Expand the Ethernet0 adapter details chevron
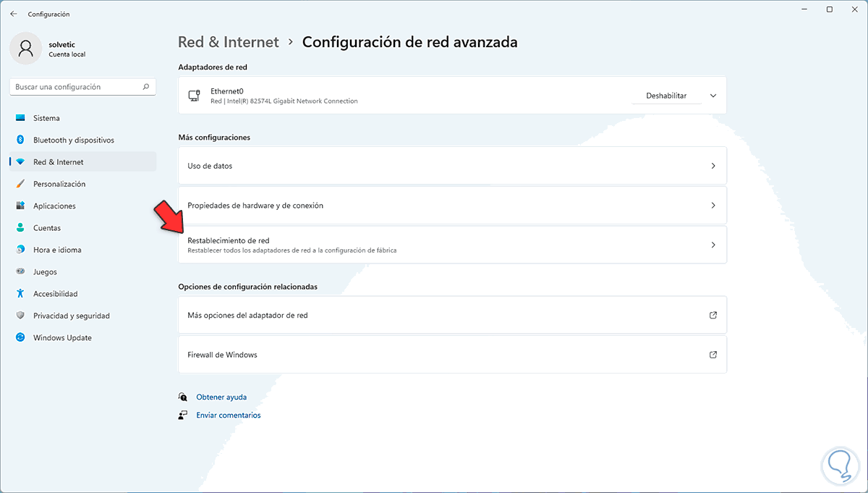Viewport: 868px width, 493px height. [713, 96]
